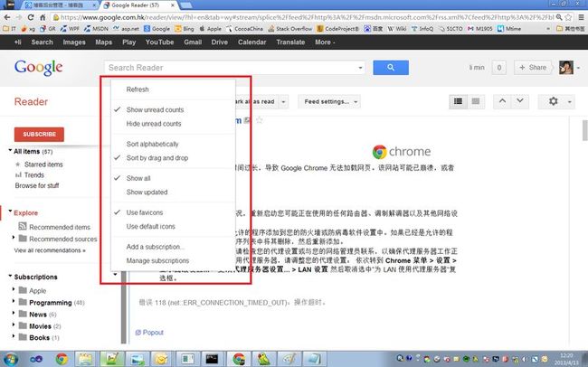Expand the Programming folder
Screen dimensions: 588x367
[x=14, y=301]
